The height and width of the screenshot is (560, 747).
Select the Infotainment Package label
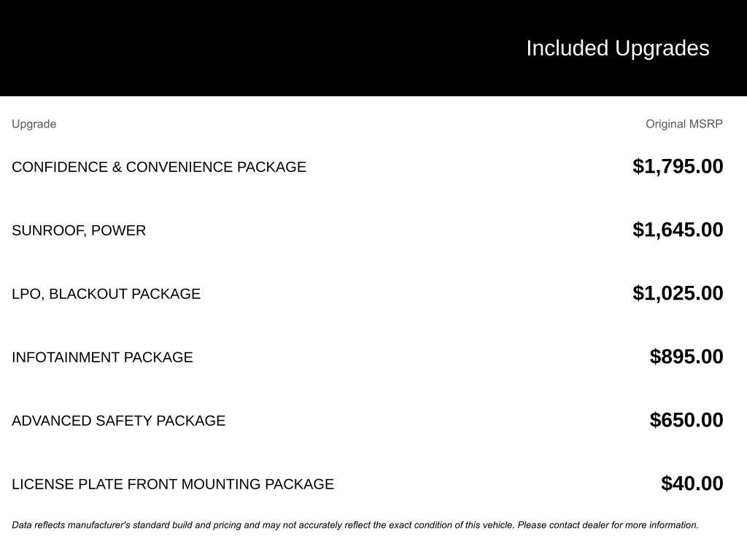102,357
